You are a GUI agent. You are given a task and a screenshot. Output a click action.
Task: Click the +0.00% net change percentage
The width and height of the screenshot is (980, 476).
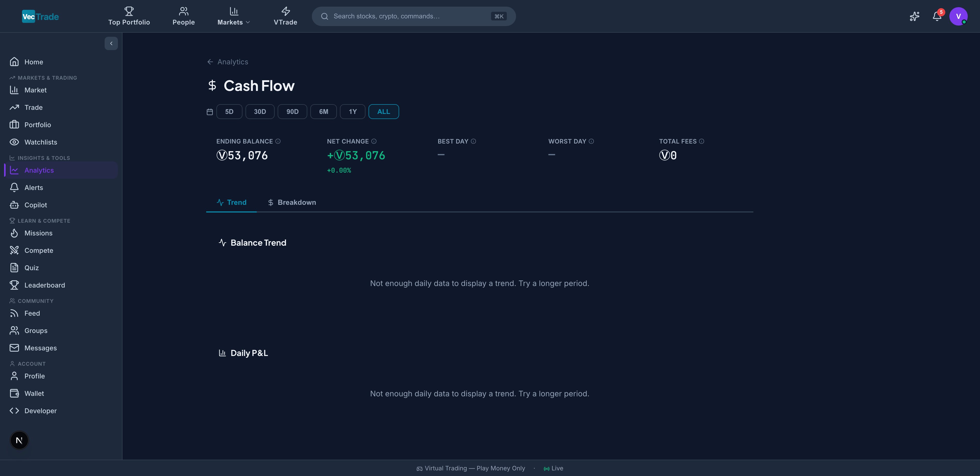coord(339,170)
